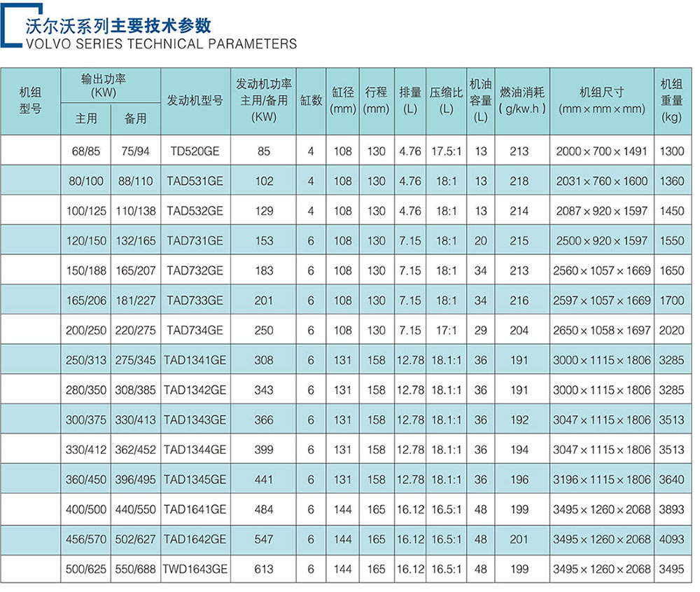The width and height of the screenshot is (700, 592).
Task: Select prime output value 68/85
Action: tap(86, 151)
